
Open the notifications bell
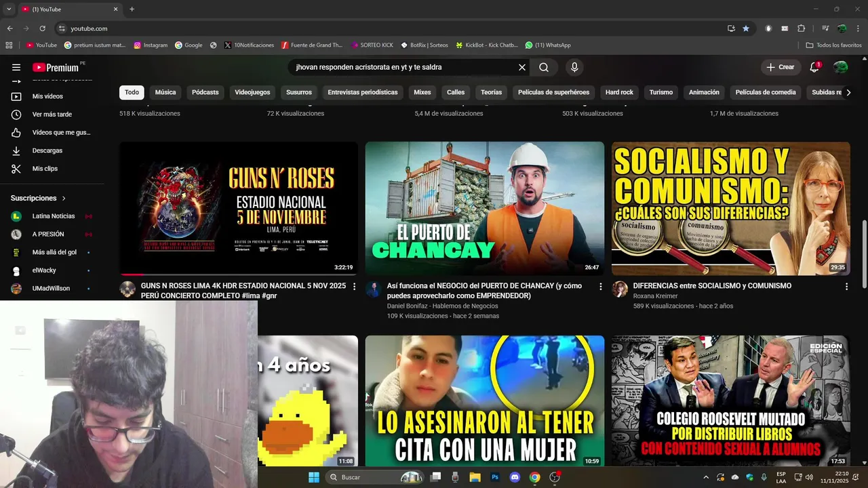point(814,67)
